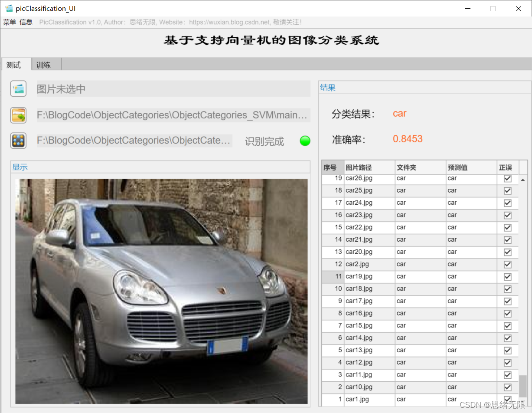This screenshot has height=413, width=532.
Task: Click the 图片路径 column header
Action: click(x=370, y=167)
